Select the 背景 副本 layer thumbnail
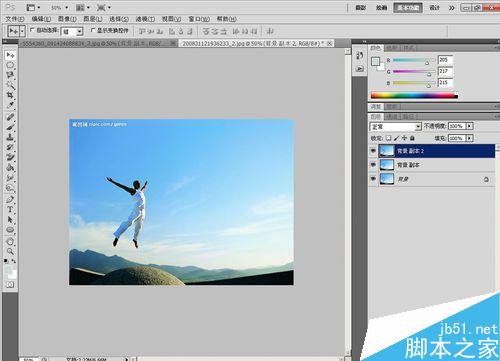 click(387, 165)
